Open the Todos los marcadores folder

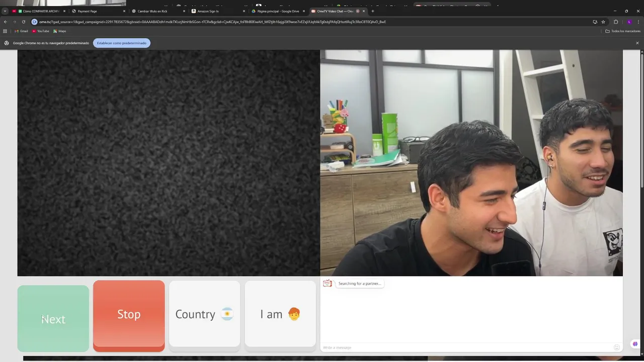coord(623,31)
